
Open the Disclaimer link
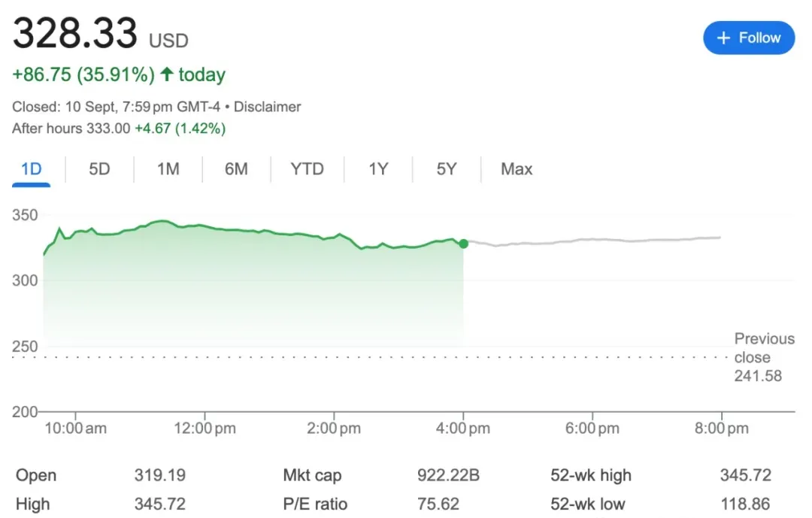[x=268, y=107]
